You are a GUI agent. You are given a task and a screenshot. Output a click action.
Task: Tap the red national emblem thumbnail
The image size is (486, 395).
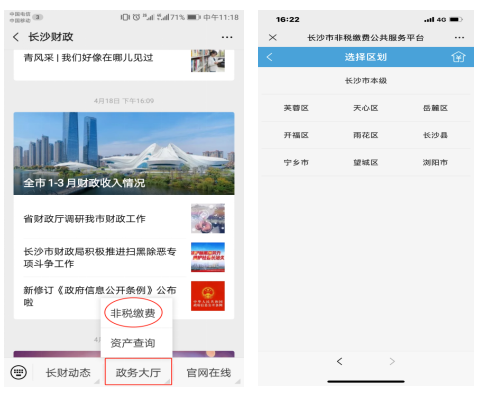click(x=208, y=296)
